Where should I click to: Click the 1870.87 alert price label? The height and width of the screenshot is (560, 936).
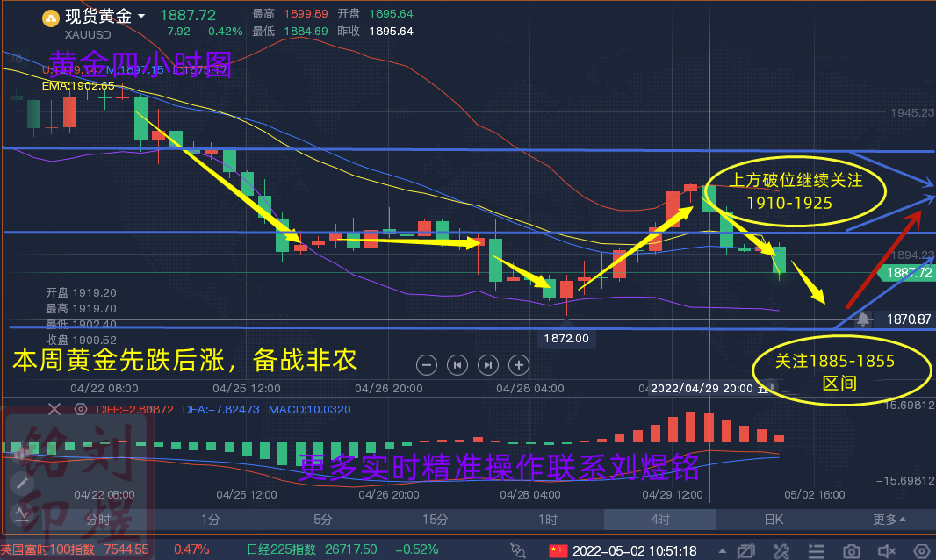(909, 319)
